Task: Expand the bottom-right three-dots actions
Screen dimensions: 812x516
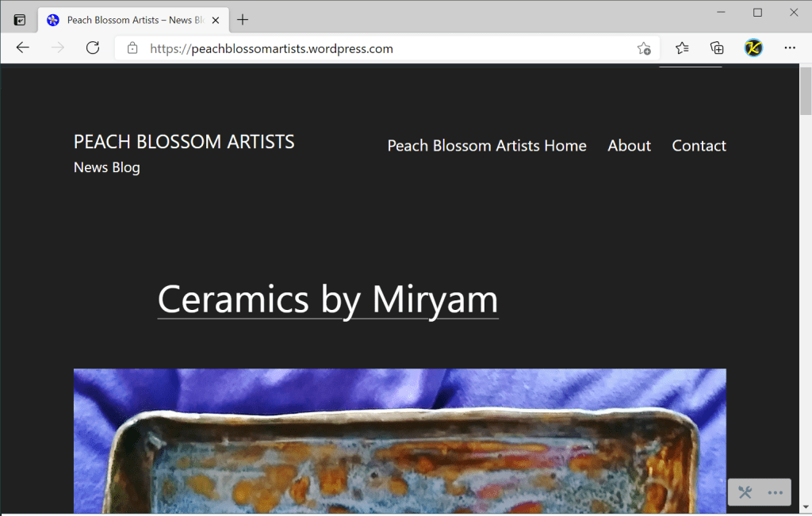Action: (x=776, y=492)
